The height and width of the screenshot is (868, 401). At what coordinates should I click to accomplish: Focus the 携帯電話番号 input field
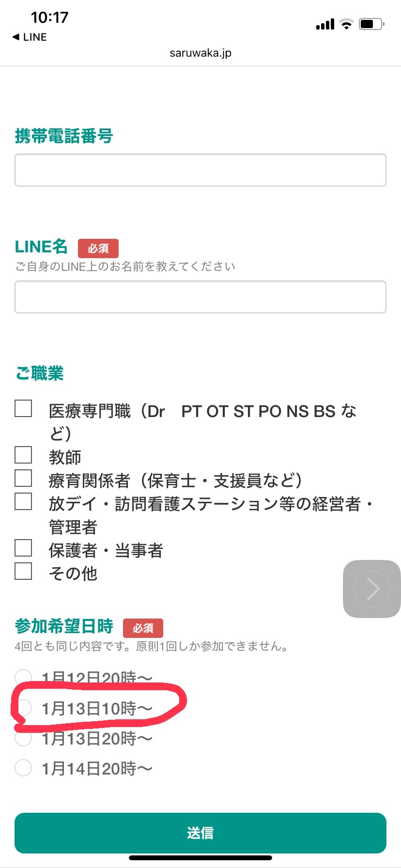click(x=200, y=170)
